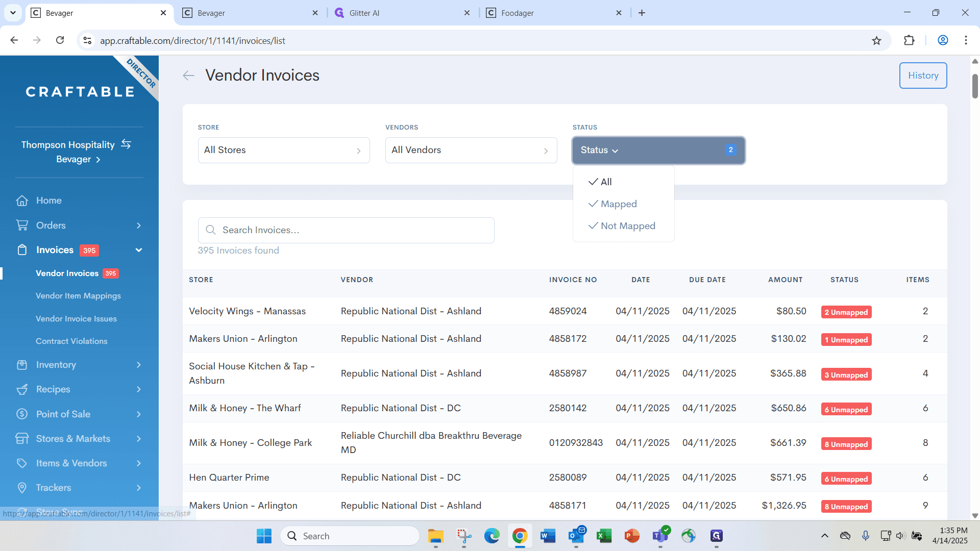Bookmark this page with the star icon
Viewport: 980px width, 551px height.
click(876, 40)
